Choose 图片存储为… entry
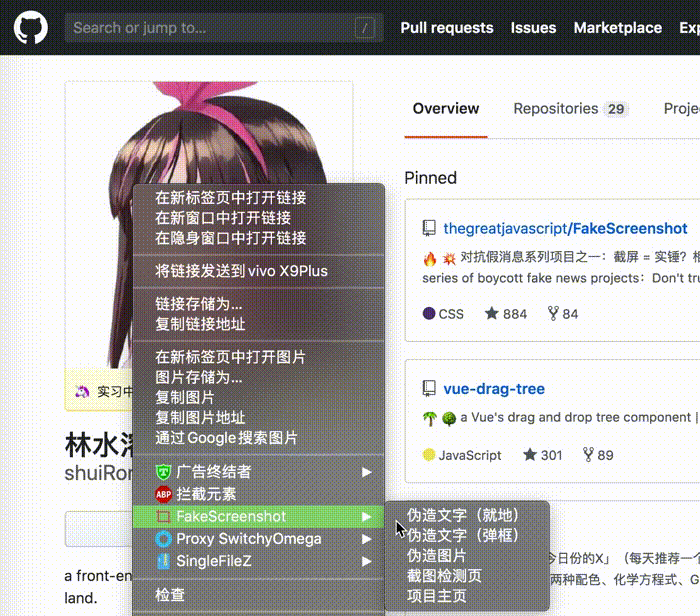The height and width of the screenshot is (616, 700). [x=259, y=377]
